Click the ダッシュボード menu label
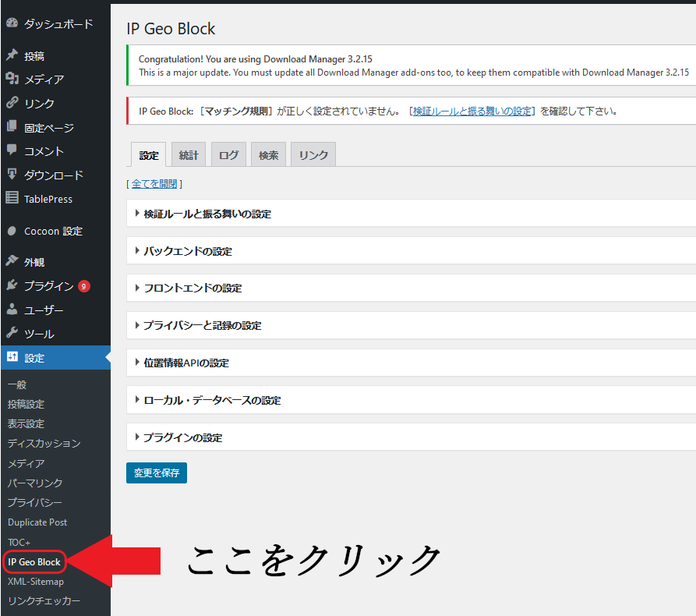696x616 pixels. click(58, 23)
